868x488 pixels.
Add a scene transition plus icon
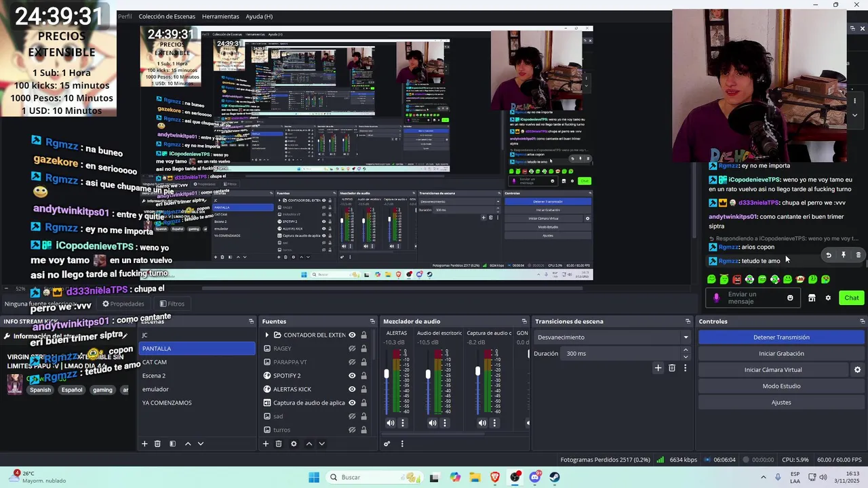click(x=658, y=368)
